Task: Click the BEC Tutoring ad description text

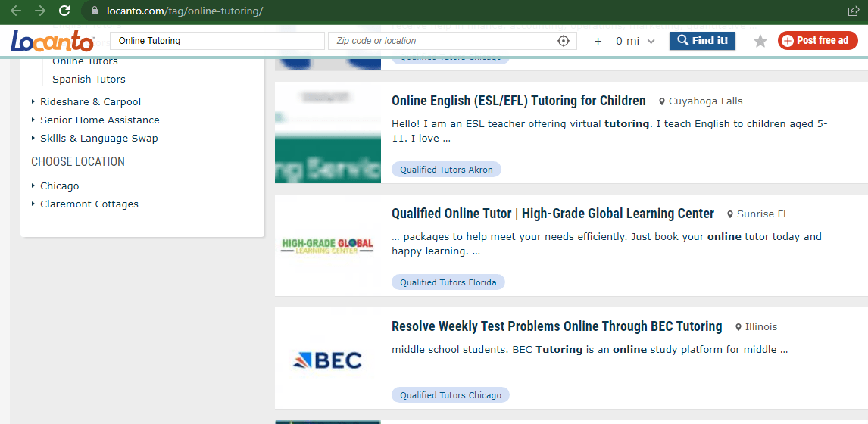Action: point(589,350)
